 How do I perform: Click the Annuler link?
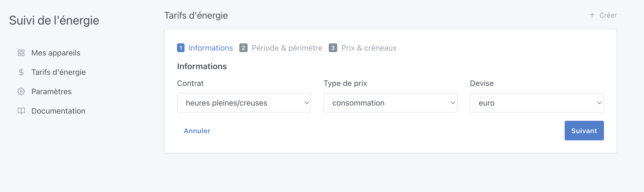197,131
